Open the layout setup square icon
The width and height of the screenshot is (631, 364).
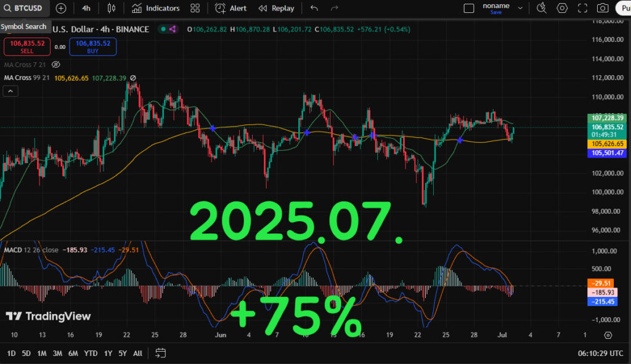[x=469, y=8]
